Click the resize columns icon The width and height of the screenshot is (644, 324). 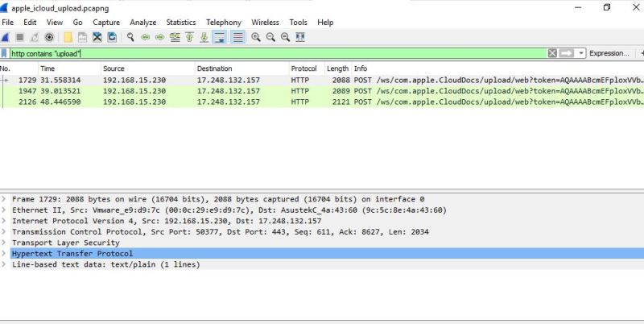300,37
